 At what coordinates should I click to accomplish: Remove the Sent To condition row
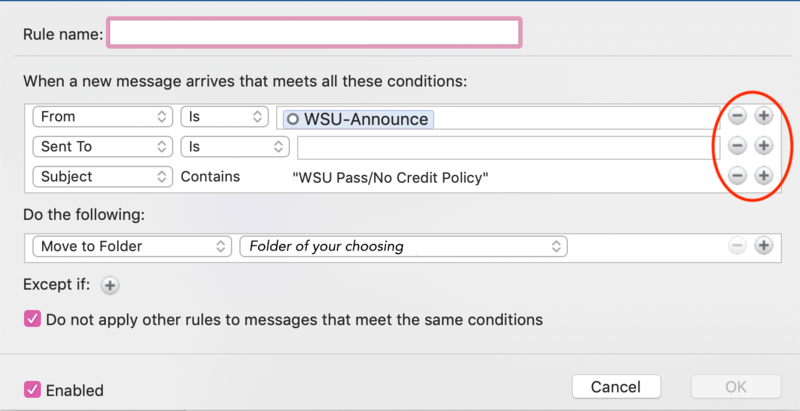(x=737, y=146)
